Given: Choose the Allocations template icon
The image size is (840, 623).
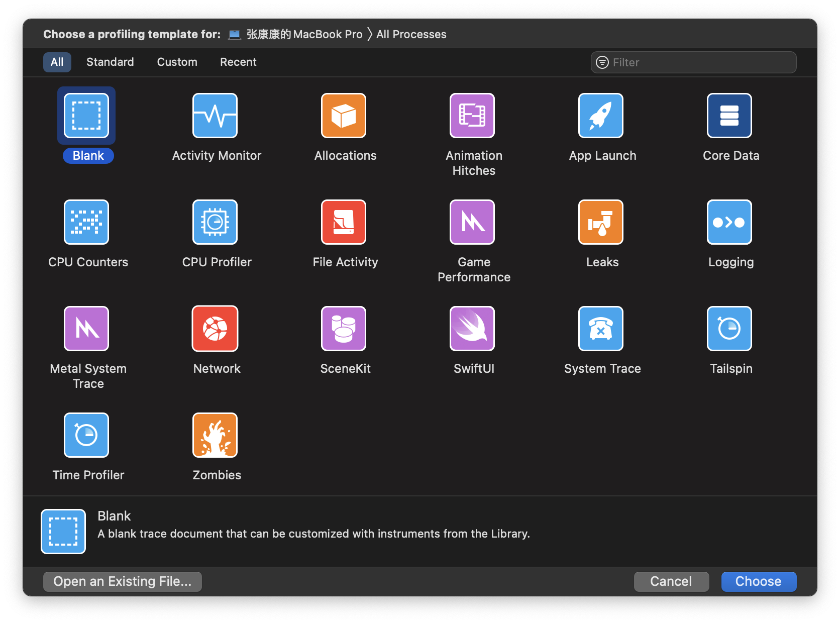Looking at the screenshot, I should [344, 116].
